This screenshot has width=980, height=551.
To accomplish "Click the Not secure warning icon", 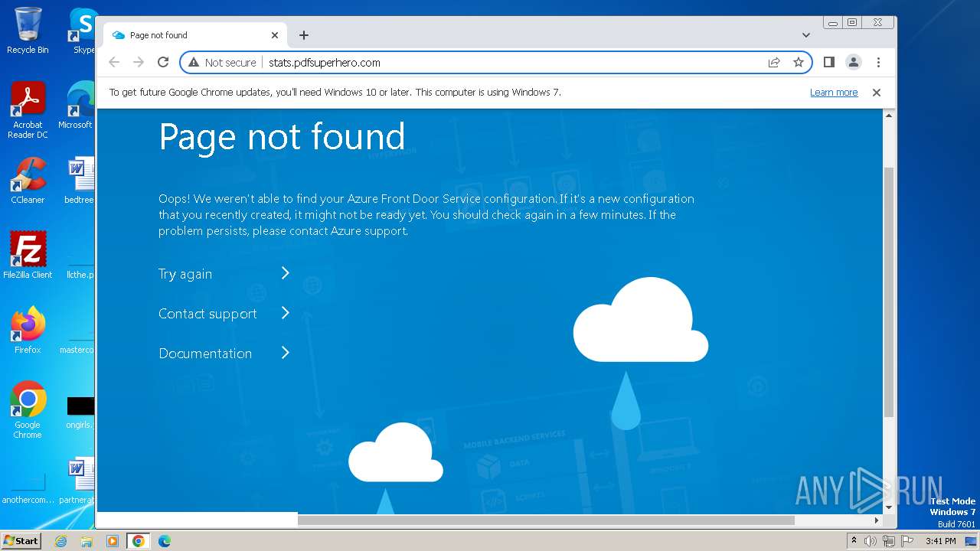I will [194, 63].
